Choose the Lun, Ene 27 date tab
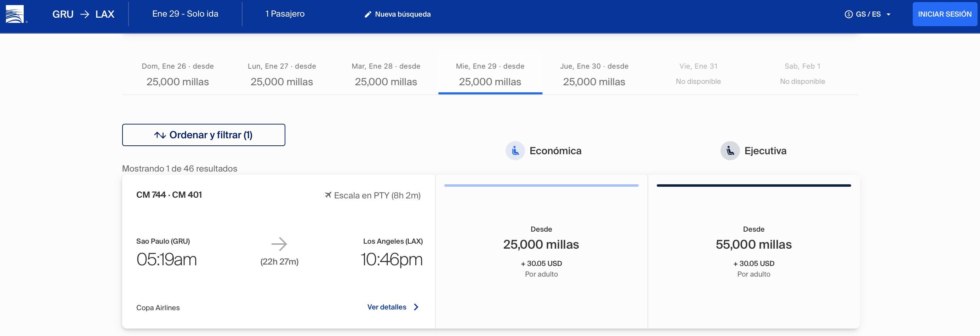980x336 pixels. tap(282, 74)
